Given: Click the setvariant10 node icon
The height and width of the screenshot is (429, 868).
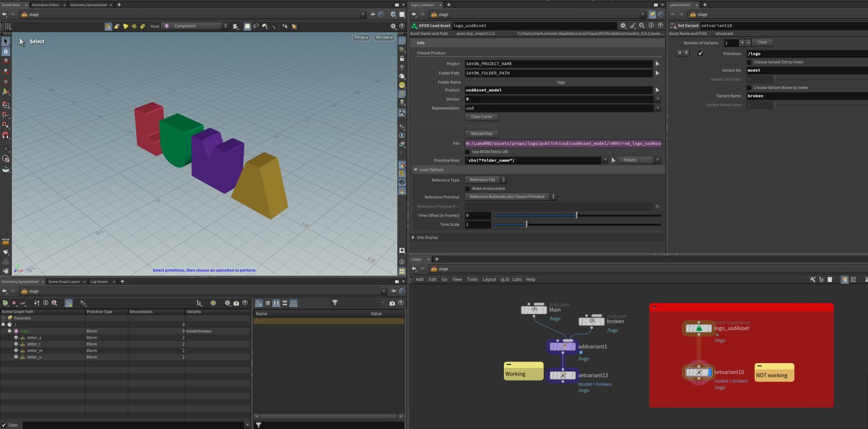Looking at the screenshot, I should click(698, 372).
